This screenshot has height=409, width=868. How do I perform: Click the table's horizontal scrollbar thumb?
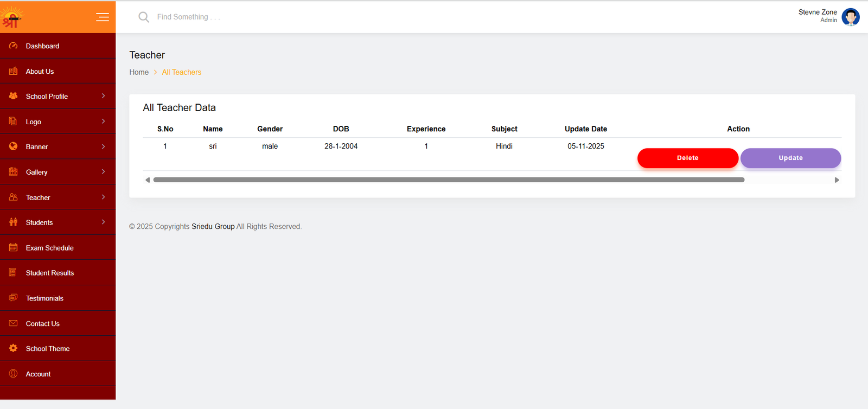point(449,180)
